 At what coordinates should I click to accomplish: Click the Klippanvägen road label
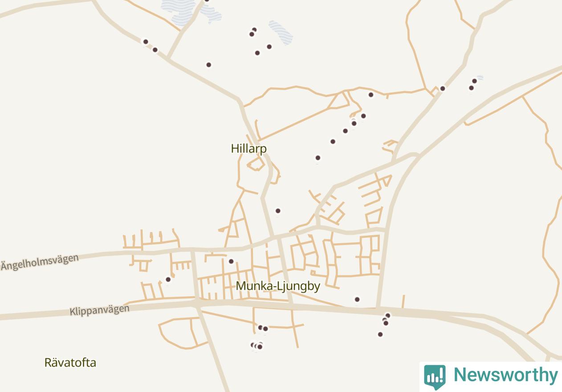(x=99, y=310)
